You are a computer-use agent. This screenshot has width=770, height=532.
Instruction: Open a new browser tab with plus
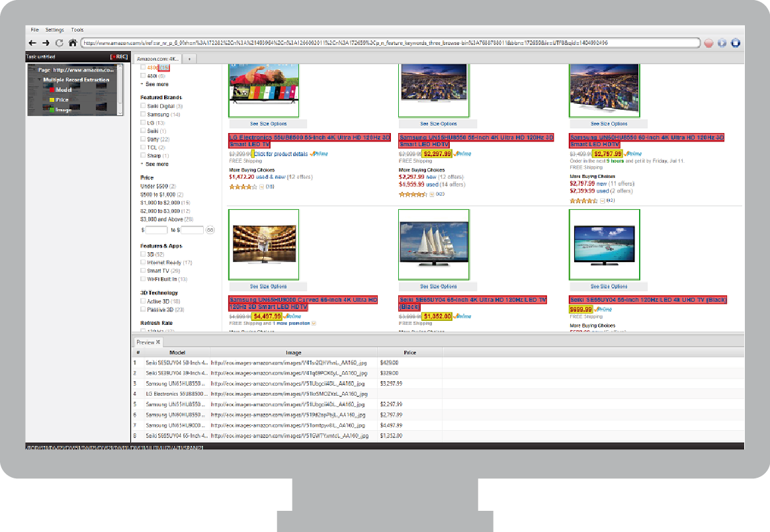pos(190,59)
